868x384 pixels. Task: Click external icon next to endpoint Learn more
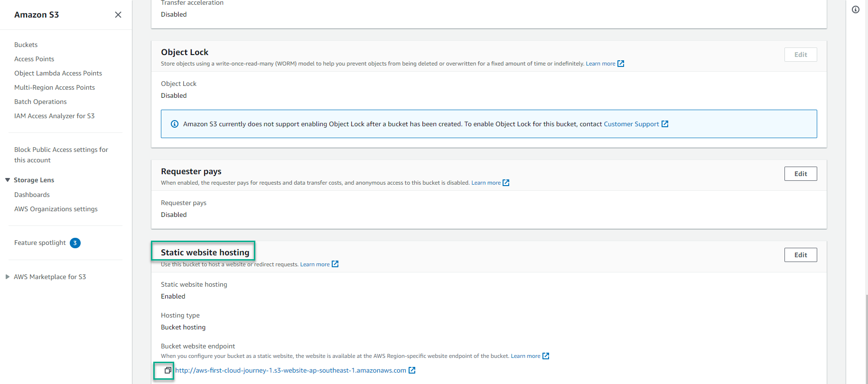[x=546, y=356]
